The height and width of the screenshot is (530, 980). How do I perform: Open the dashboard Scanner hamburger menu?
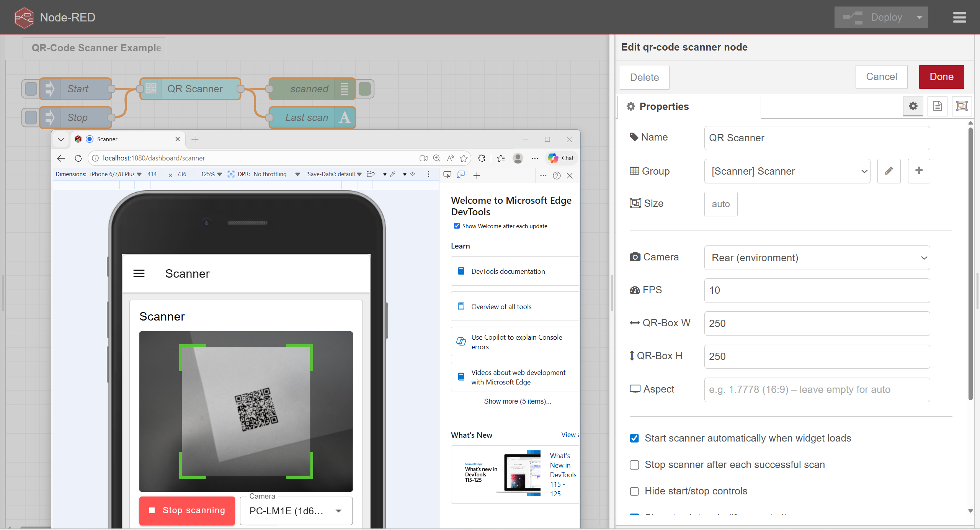pyautogui.click(x=139, y=273)
